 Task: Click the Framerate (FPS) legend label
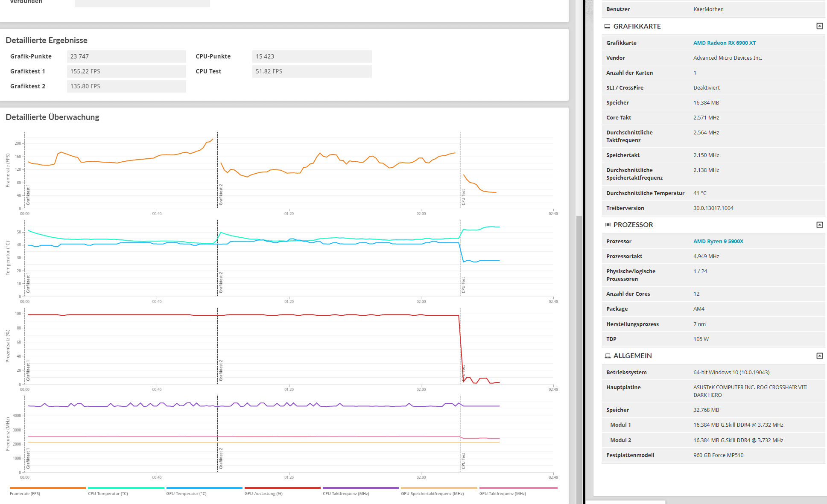click(x=25, y=494)
